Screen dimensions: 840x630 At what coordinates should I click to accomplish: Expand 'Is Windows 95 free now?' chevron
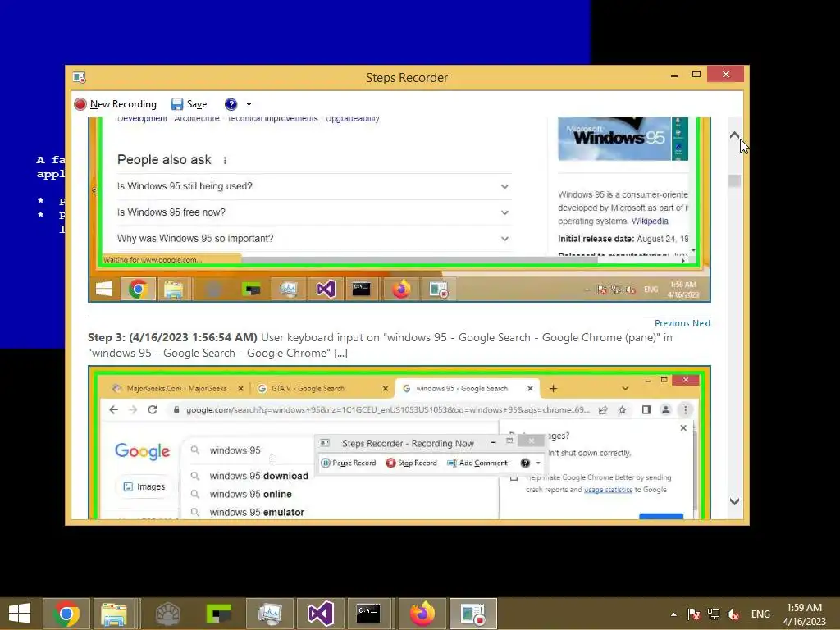(504, 212)
